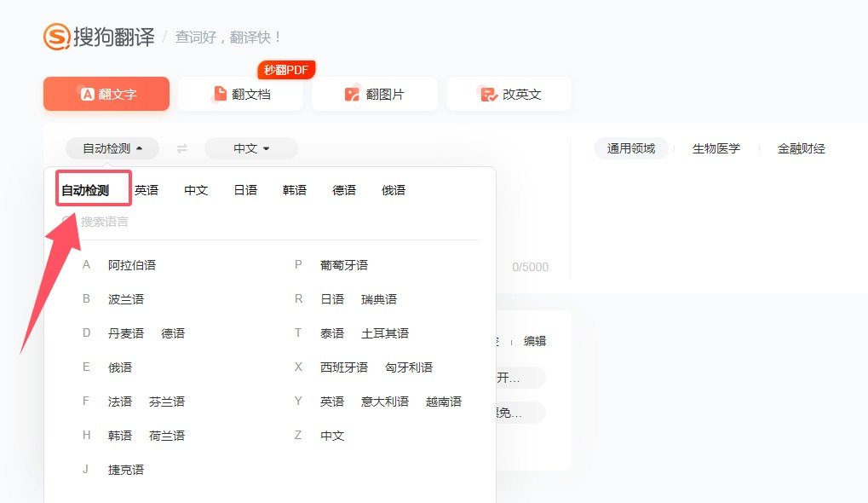Viewport: 868px width, 503px height.
Task: Expand the 中文 target language dropdown
Action: tap(250, 148)
